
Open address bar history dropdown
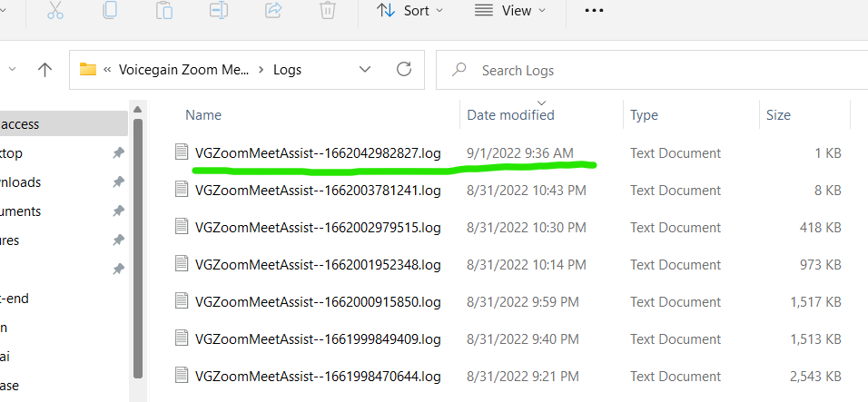tap(365, 70)
